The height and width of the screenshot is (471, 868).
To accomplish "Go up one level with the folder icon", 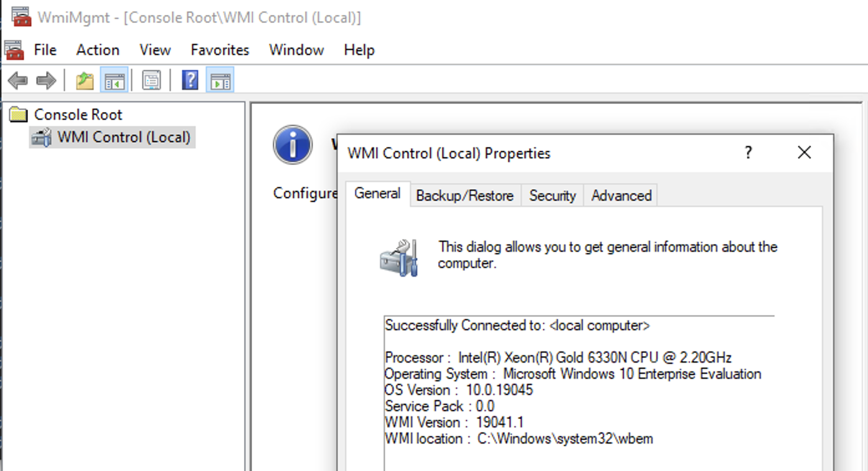I will pos(85,80).
